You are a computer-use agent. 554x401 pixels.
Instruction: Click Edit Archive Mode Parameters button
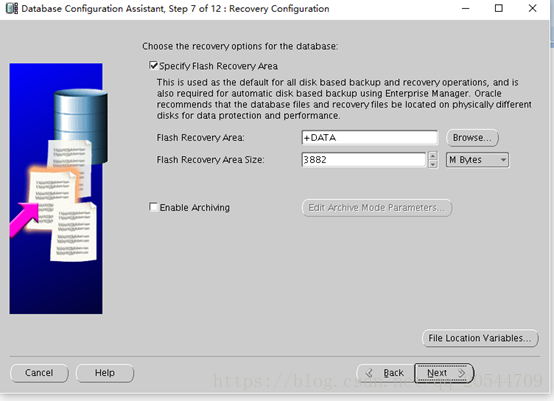coord(377,208)
